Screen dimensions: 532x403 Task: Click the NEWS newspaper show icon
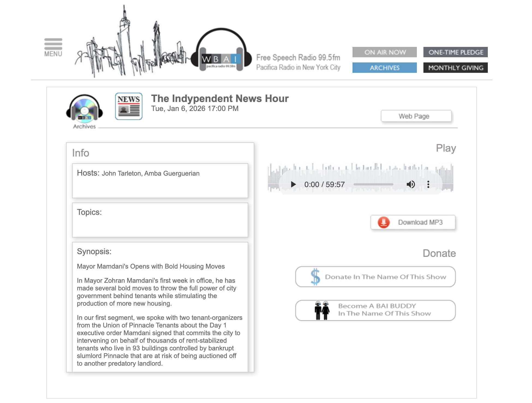129,106
